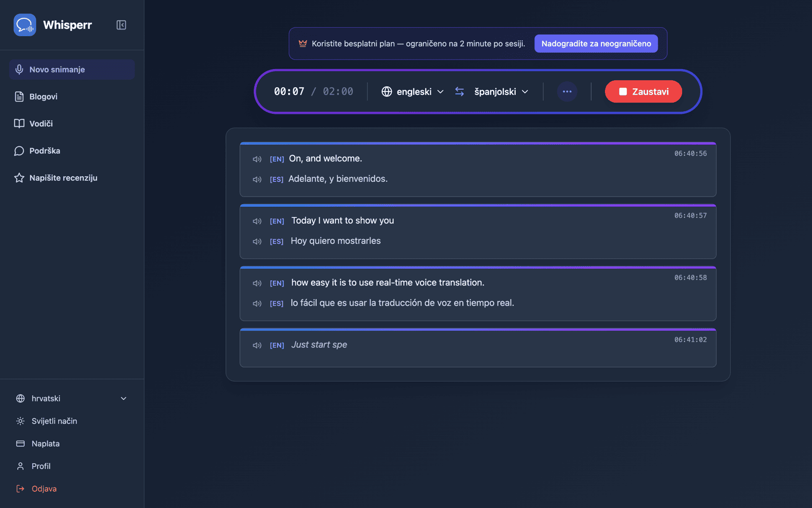
Task: Click chevron beside hrvatski
Action: pyautogui.click(x=123, y=399)
